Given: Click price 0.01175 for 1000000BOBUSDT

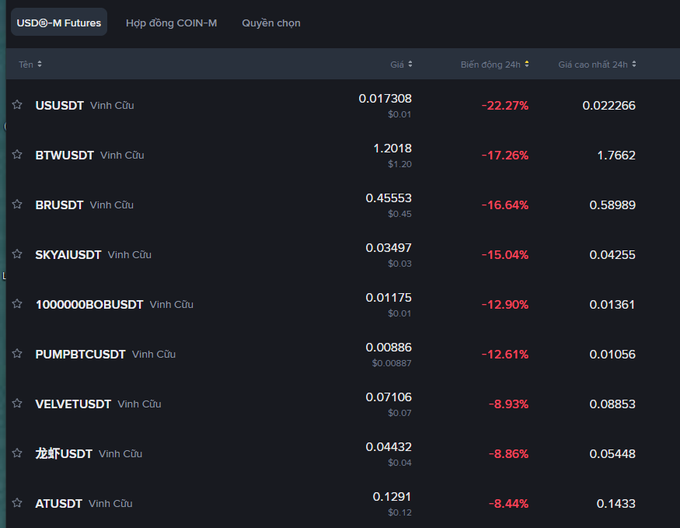Looking at the screenshot, I should [389, 298].
